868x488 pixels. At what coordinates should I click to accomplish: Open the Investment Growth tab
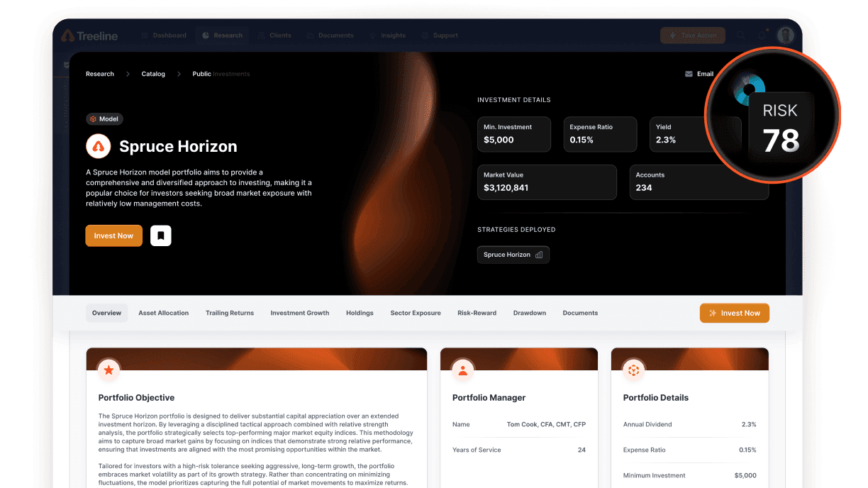[x=300, y=313]
